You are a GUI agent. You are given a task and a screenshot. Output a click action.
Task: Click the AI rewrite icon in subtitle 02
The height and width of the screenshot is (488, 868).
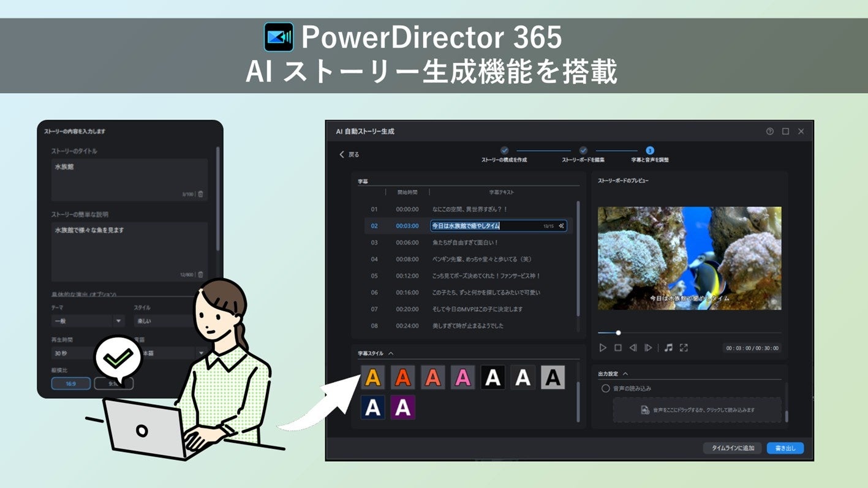pos(561,226)
